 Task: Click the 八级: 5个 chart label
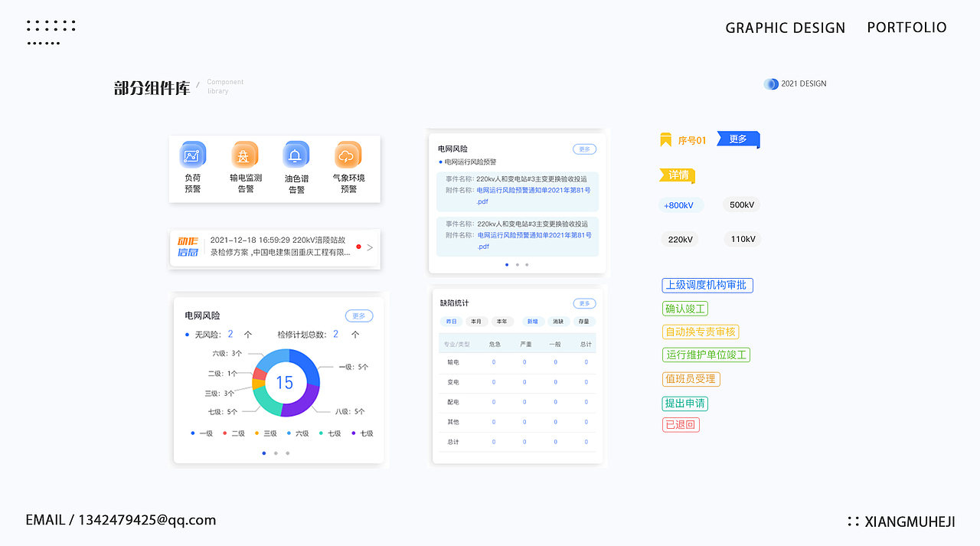pyautogui.click(x=350, y=411)
